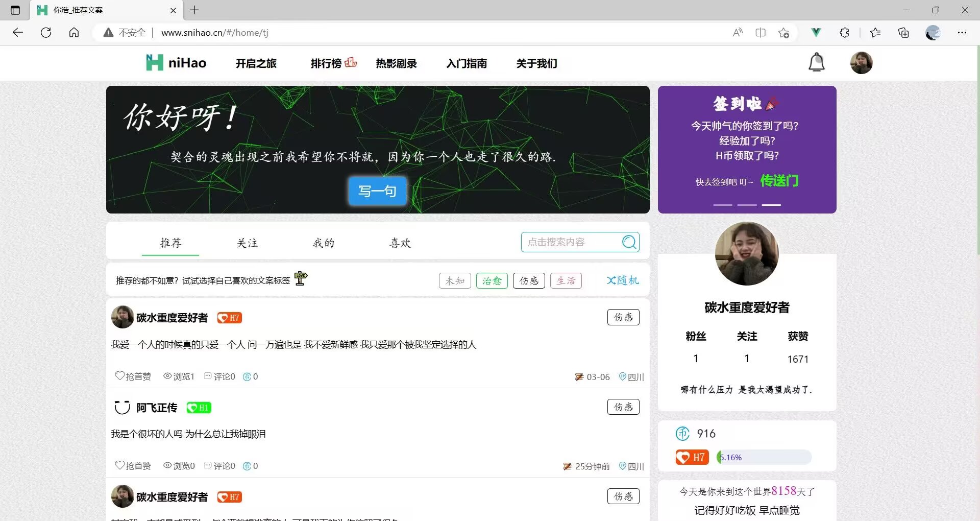Screen dimensions: 980x521
Task: Switch to the 喜欢 tab
Action: coord(400,243)
